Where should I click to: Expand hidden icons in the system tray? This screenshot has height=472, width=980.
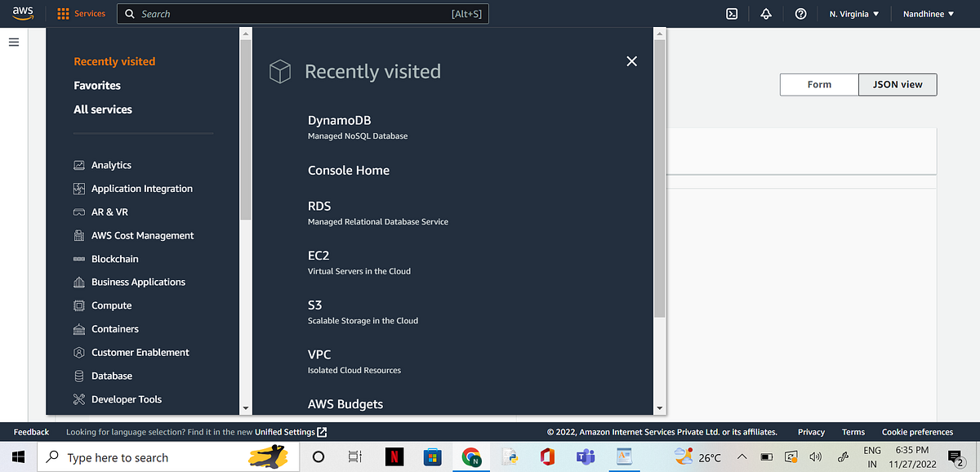[x=742, y=456]
